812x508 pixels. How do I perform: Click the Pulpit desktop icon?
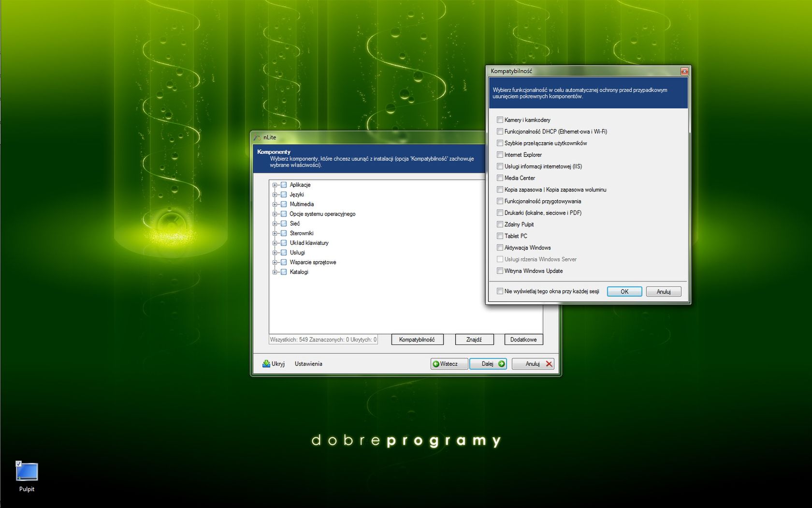click(27, 477)
